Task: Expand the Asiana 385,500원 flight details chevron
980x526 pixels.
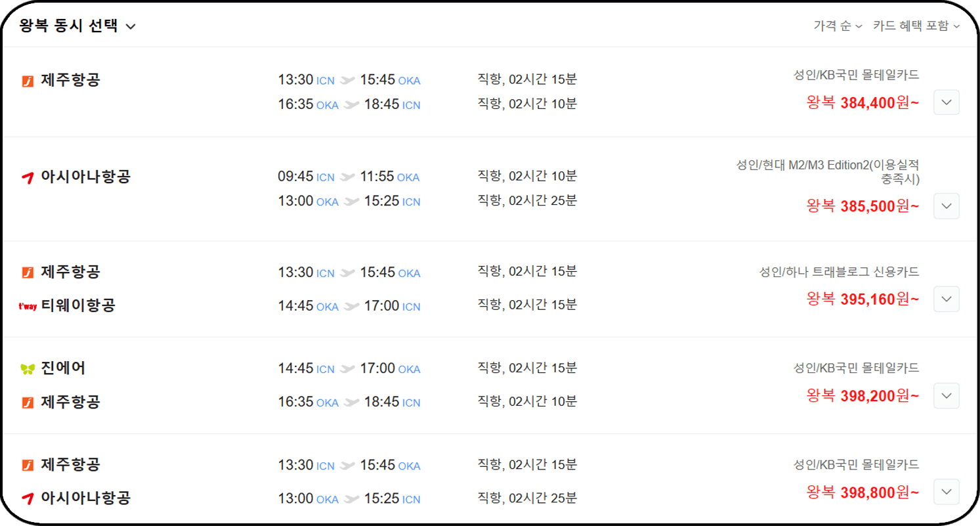Action: click(946, 206)
